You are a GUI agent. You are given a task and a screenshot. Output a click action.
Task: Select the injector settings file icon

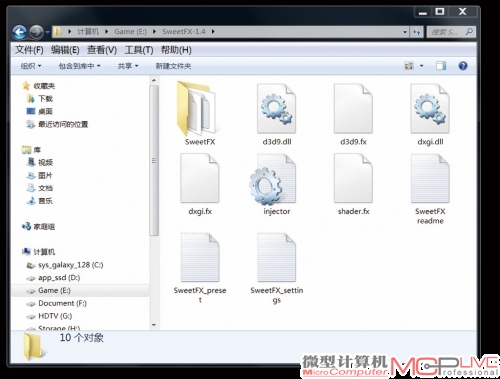click(272, 179)
